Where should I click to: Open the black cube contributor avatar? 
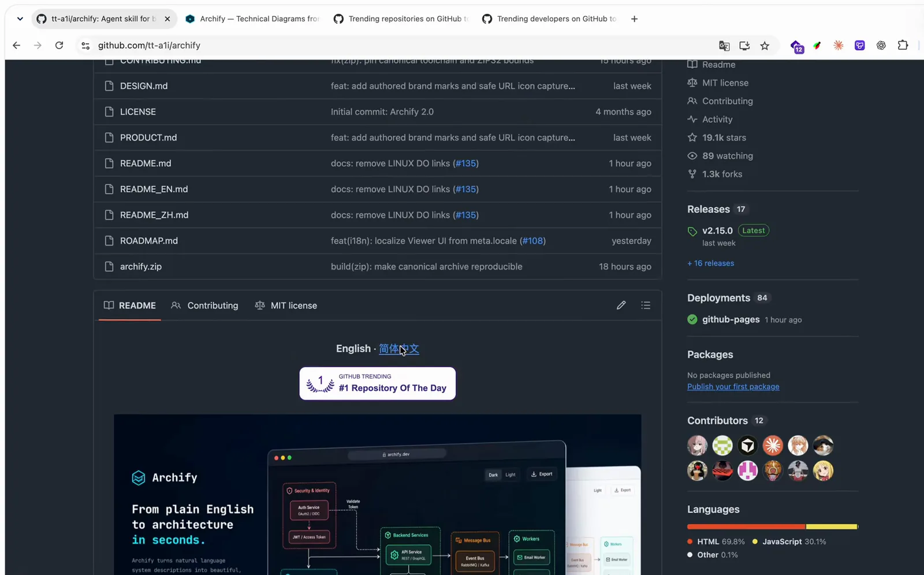coord(748,446)
